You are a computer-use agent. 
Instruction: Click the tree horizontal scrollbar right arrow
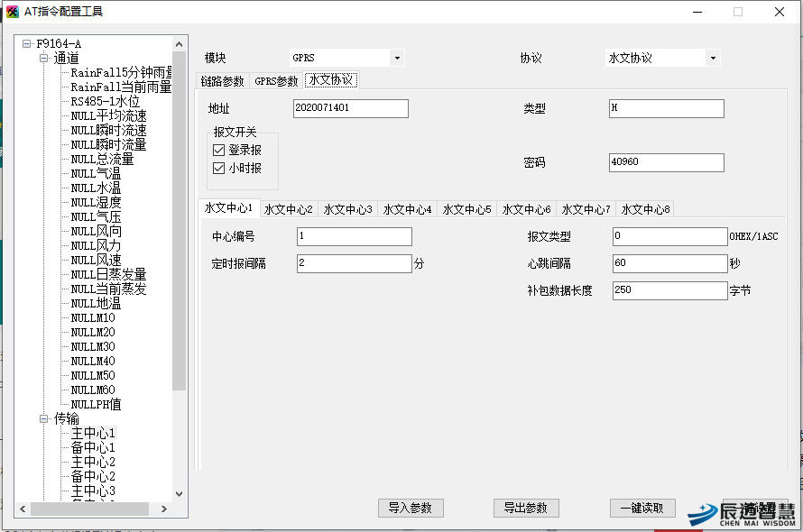tap(164, 509)
